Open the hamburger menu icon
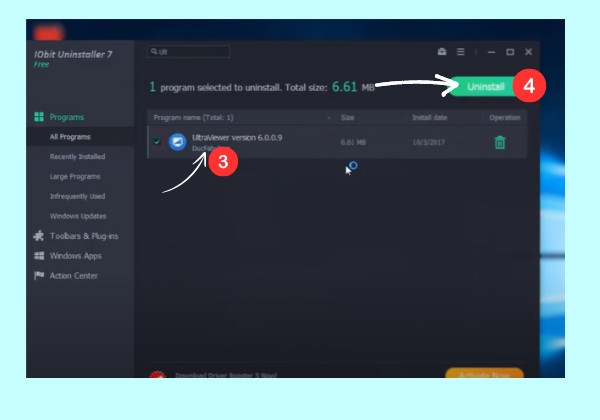The image size is (600, 420). 461,52
